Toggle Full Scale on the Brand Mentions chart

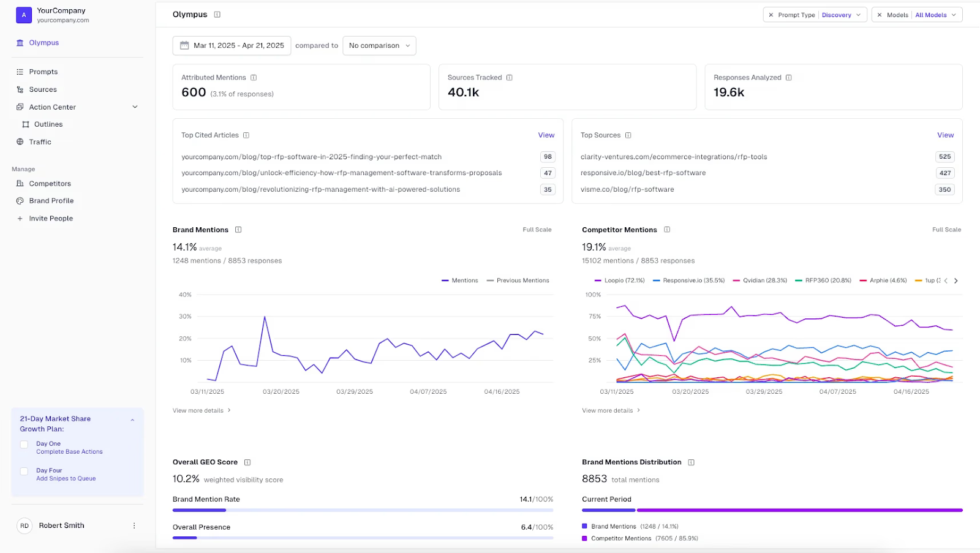537,230
